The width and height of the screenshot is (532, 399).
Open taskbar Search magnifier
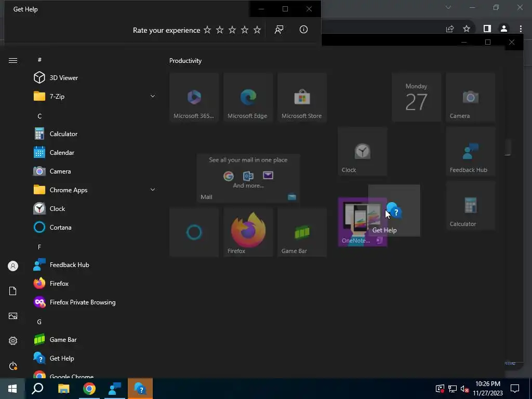coord(37,389)
